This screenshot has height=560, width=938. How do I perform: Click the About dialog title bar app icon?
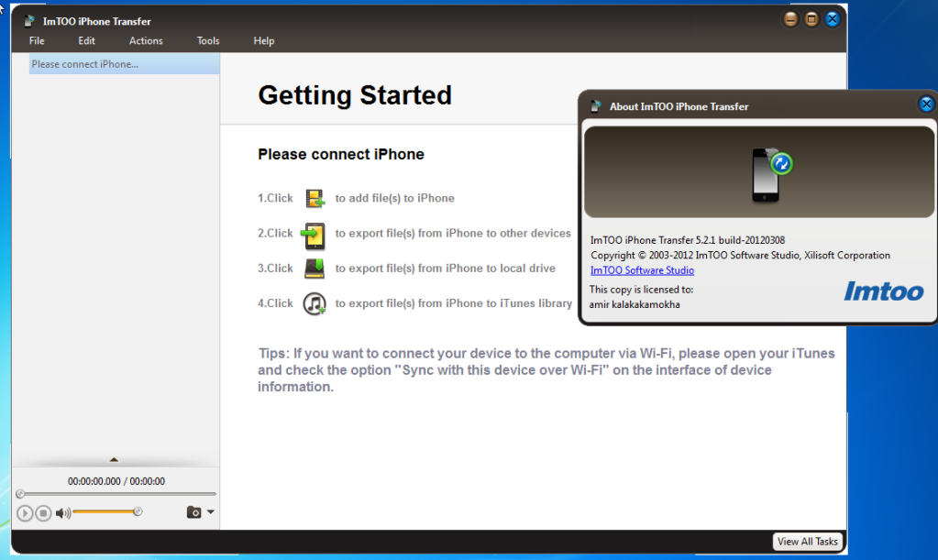(x=595, y=106)
